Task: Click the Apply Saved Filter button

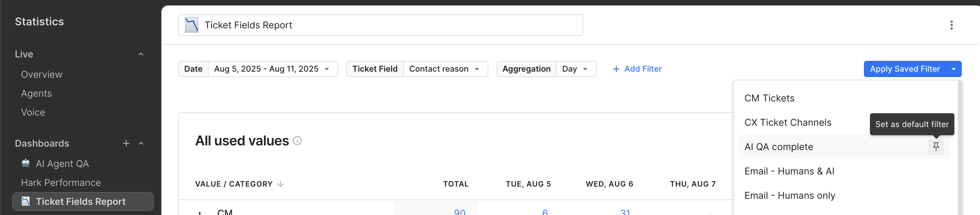Action: [905, 69]
